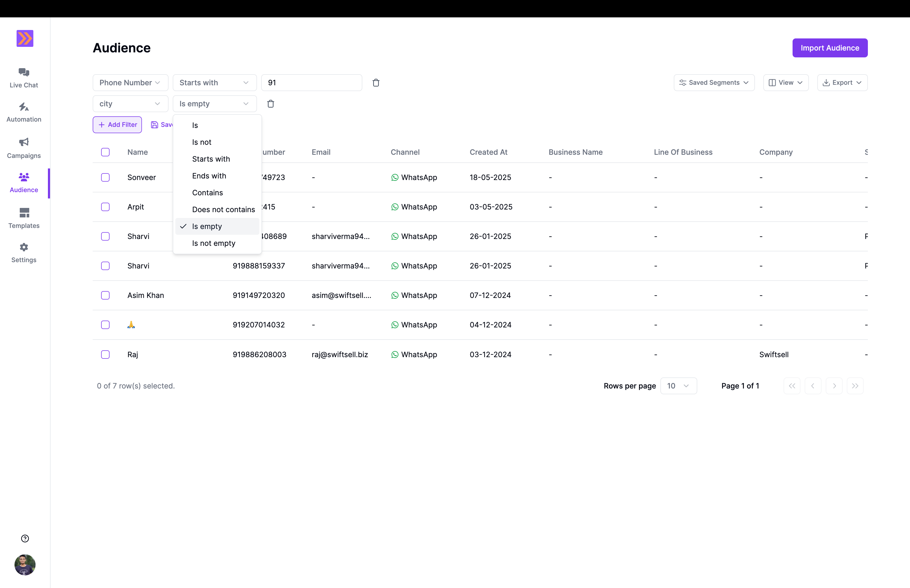This screenshot has height=588, width=910.
Task: Remove the city filter using trash icon
Action: pyautogui.click(x=271, y=103)
